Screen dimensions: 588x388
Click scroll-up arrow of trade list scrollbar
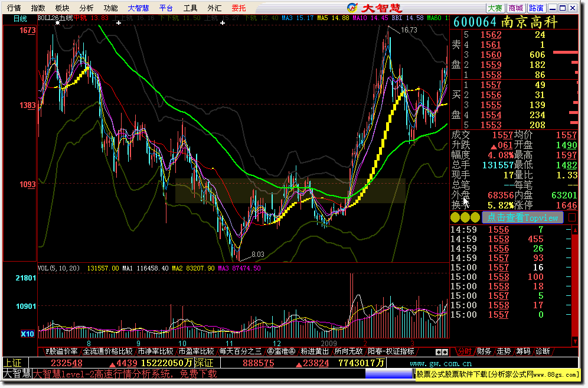575,229
